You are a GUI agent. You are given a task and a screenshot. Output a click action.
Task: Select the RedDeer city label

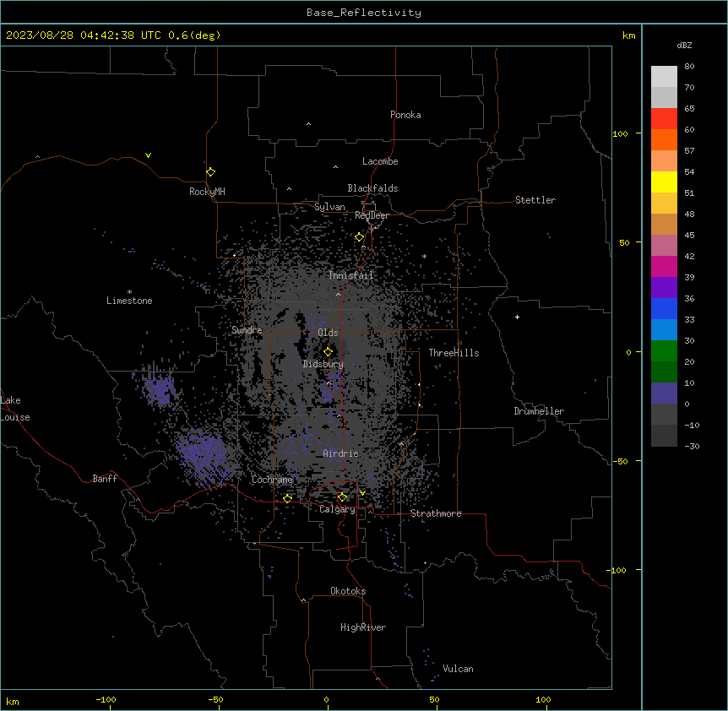coord(372,215)
